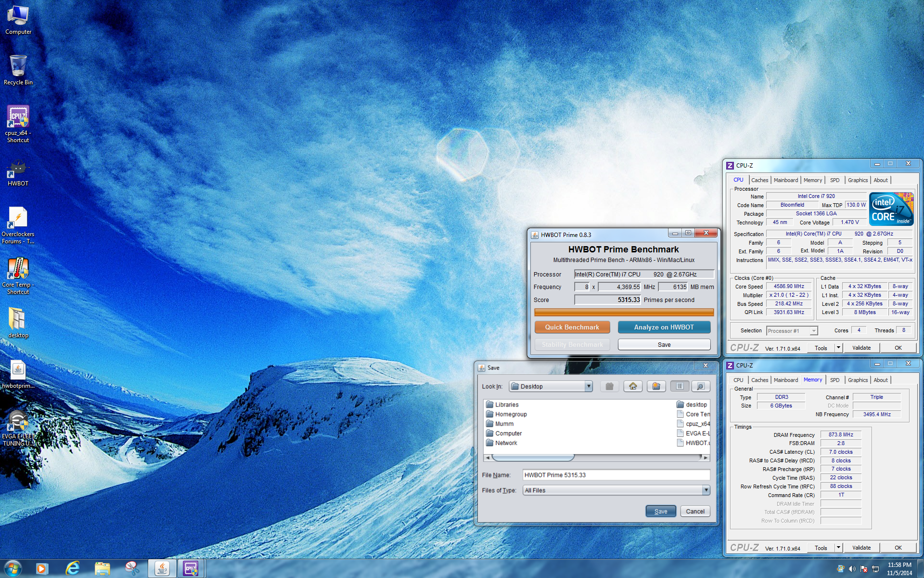Viewport: 924px width, 578px height.
Task: Click the Home folder icon in Save dialog
Action: coord(633,386)
